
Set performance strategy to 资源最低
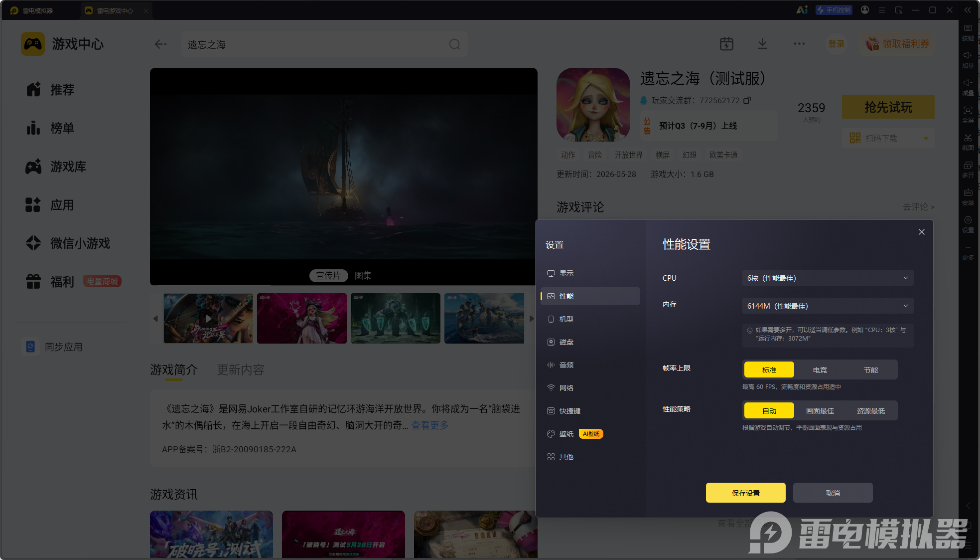871,410
